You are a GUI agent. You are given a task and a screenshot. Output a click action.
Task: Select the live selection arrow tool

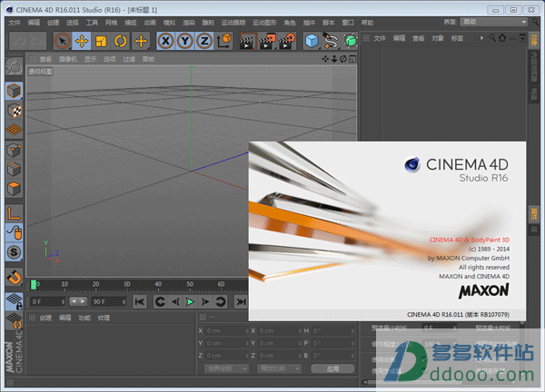point(62,41)
